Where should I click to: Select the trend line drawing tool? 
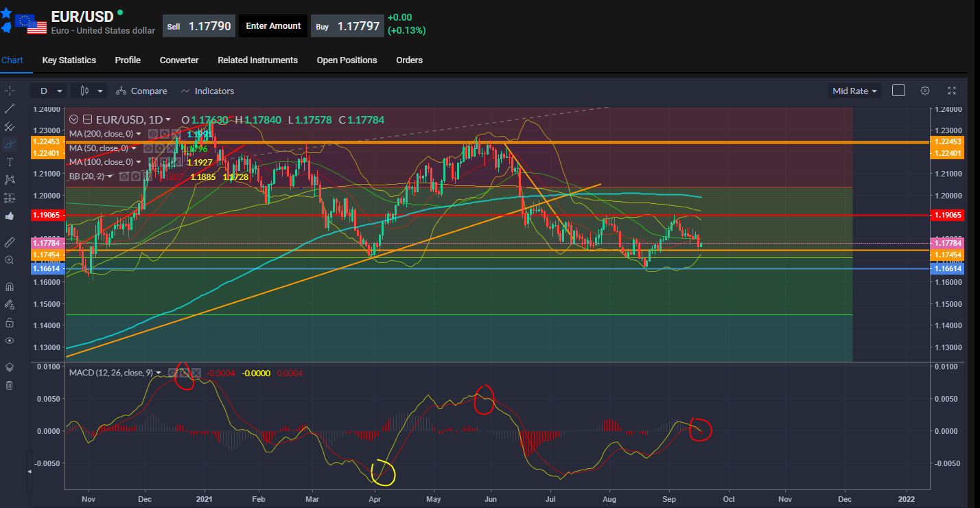pyautogui.click(x=10, y=108)
